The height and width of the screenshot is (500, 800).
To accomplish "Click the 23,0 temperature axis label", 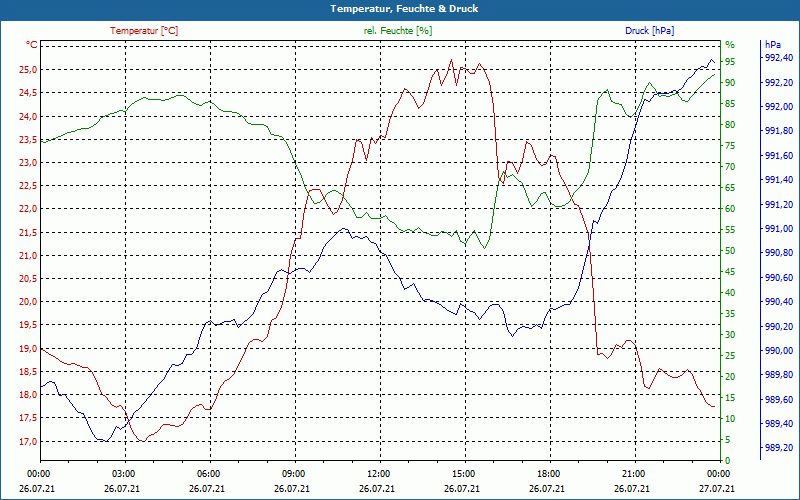I will coord(28,163).
